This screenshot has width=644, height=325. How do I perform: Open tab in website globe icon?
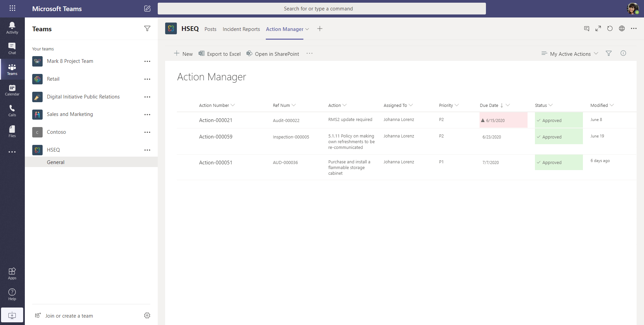click(x=622, y=29)
